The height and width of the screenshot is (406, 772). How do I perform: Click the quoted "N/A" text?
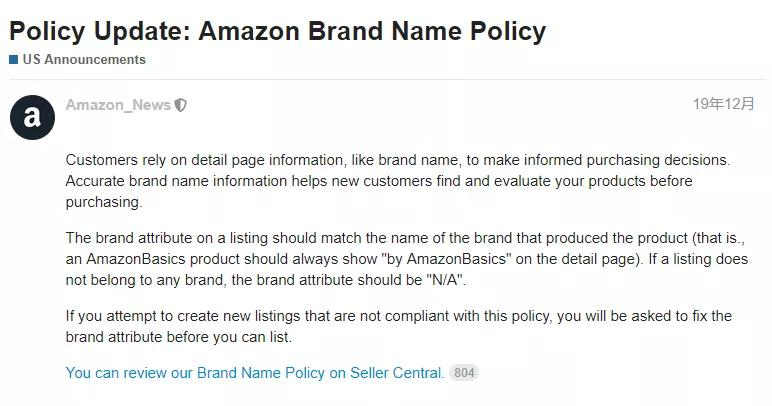[445, 280]
